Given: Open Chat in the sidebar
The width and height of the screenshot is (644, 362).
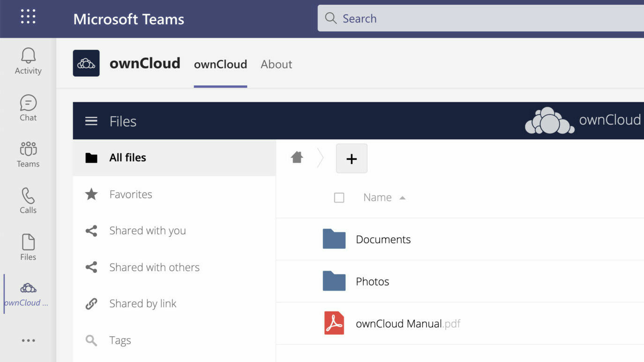Looking at the screenshot, I should pyautogui.click(x=28, y=108).
